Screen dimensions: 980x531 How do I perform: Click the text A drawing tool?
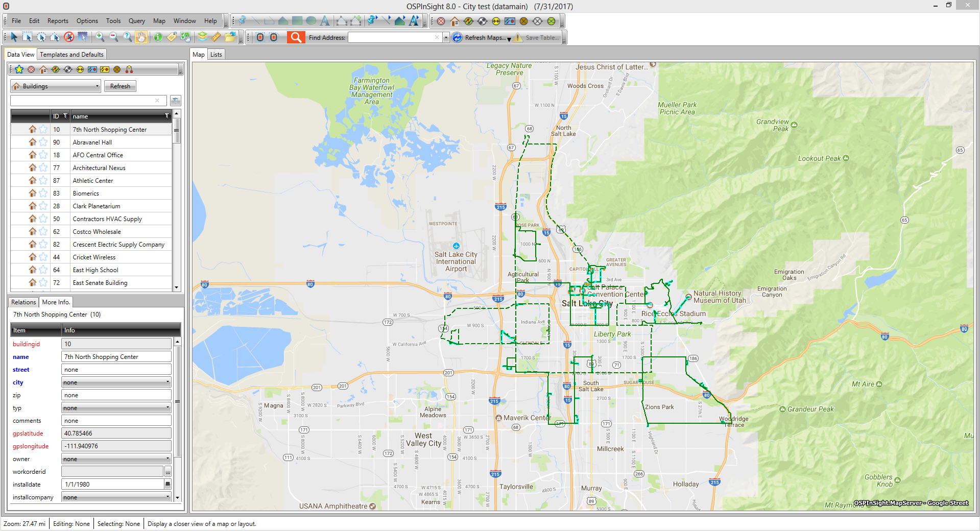(325, 21)
